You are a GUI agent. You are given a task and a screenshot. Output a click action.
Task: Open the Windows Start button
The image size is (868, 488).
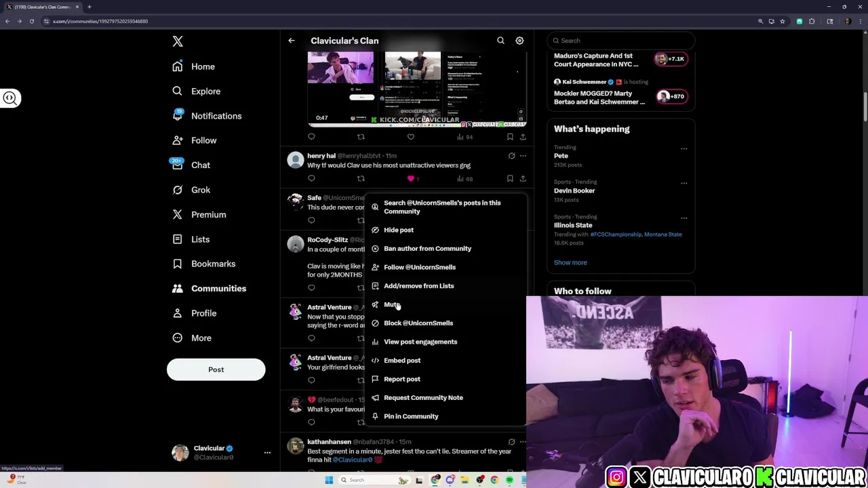329,480
